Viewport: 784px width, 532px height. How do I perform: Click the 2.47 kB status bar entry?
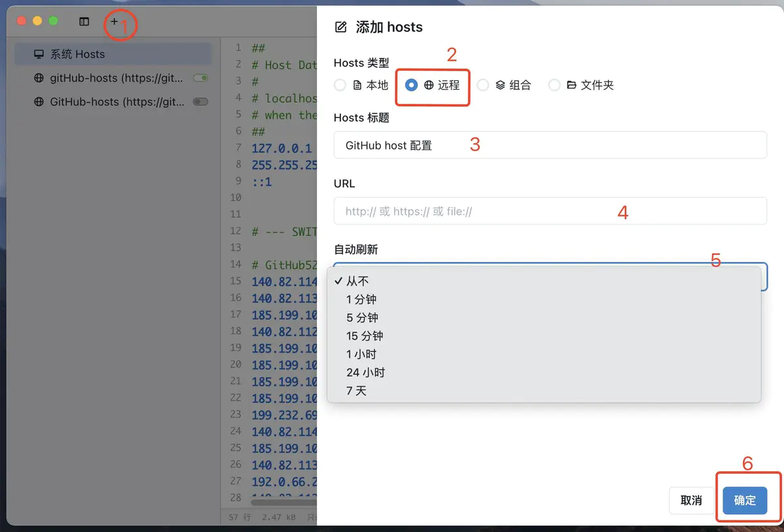point(280,517)
